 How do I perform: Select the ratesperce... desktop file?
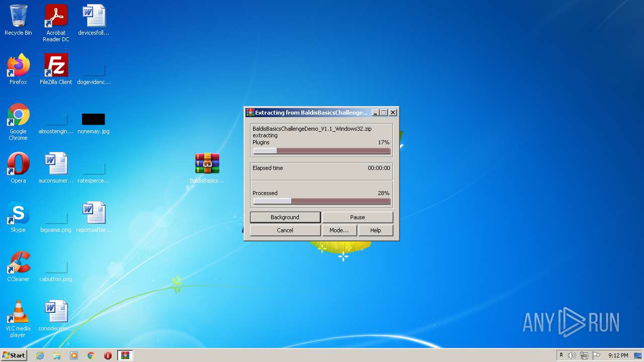point(94,172)
